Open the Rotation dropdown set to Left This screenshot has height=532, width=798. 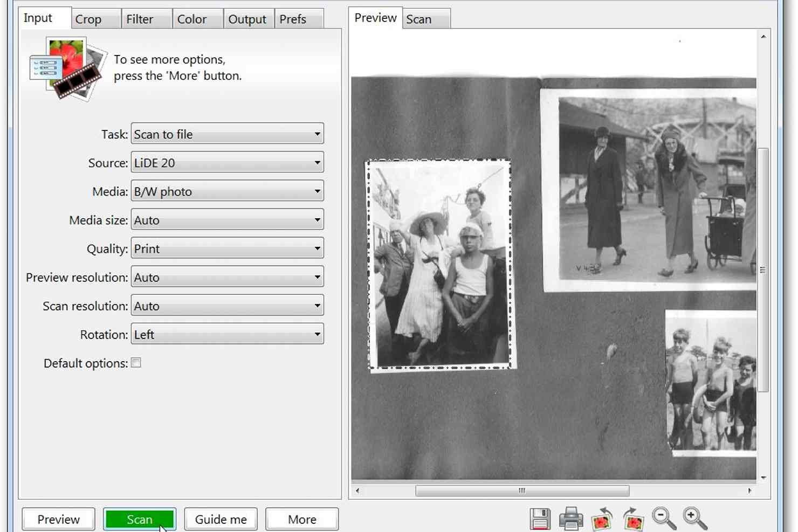tap(227, 334)
